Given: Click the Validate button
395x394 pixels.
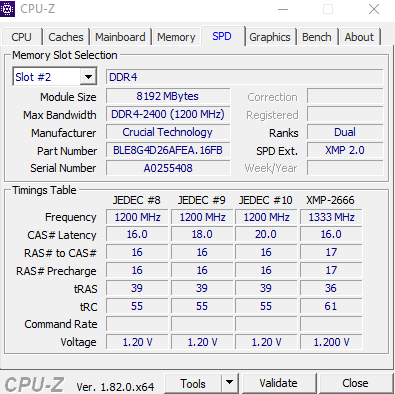Looking at the screenshot, I should (278, 383).
